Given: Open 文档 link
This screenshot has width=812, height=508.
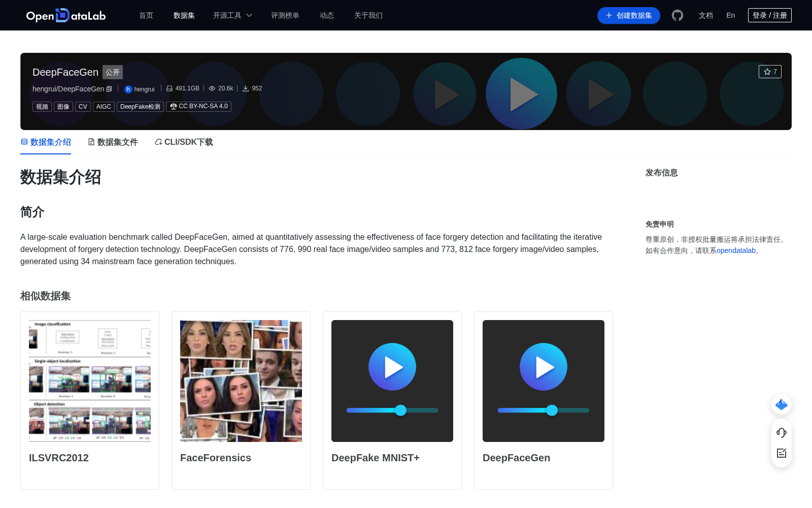Looking at the screenshot, I should point(706,15).
